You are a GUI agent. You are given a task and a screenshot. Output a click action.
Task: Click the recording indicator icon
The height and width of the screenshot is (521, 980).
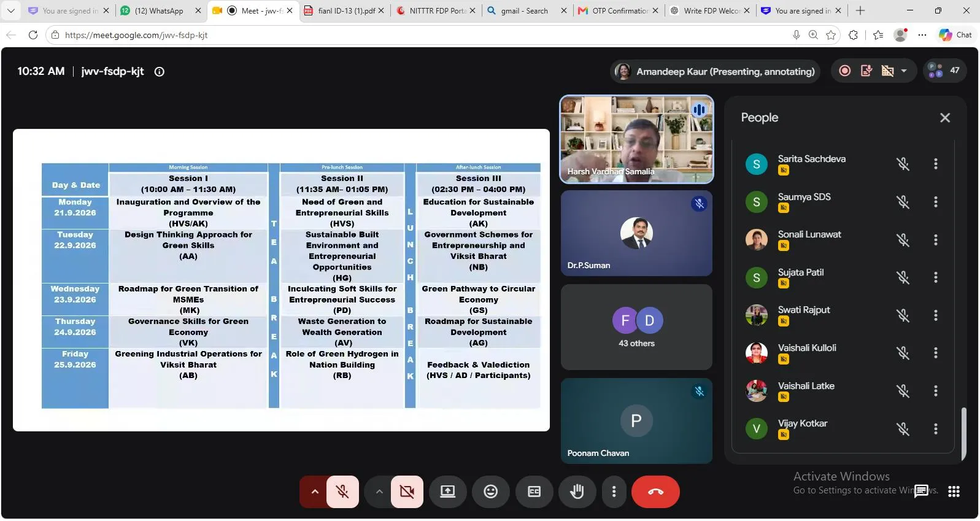tap(845, 71)
